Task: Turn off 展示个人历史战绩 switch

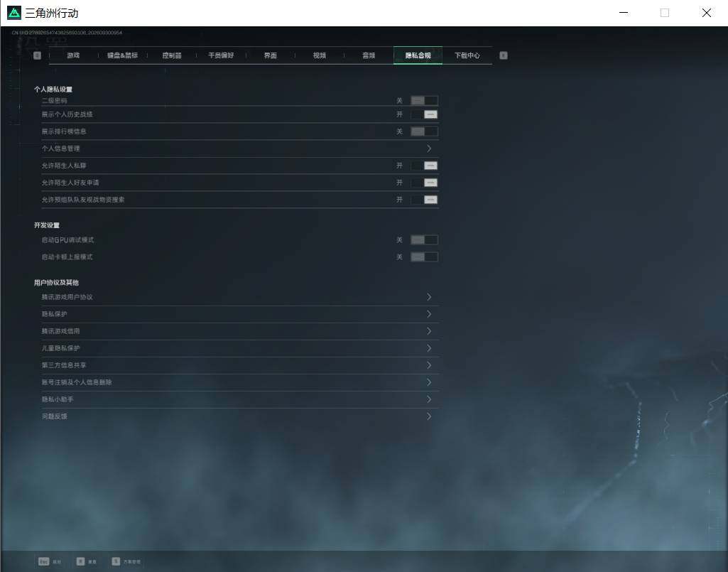Action: tap(424, 115)
